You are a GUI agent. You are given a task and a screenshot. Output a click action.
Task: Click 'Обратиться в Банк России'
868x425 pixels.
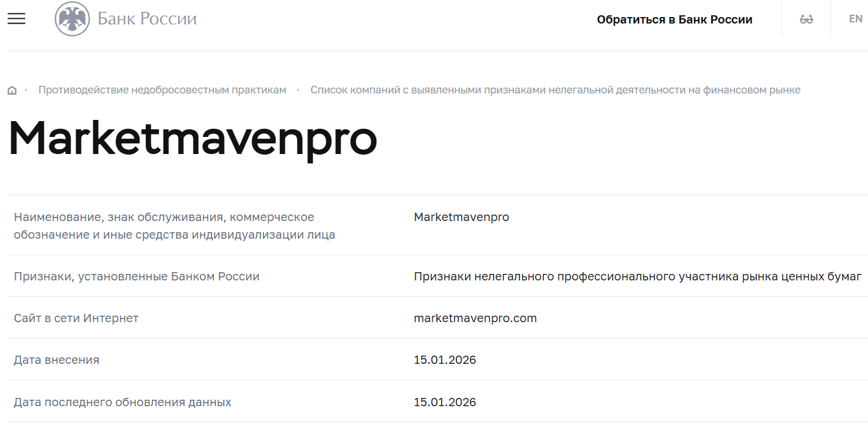(675, 18)
